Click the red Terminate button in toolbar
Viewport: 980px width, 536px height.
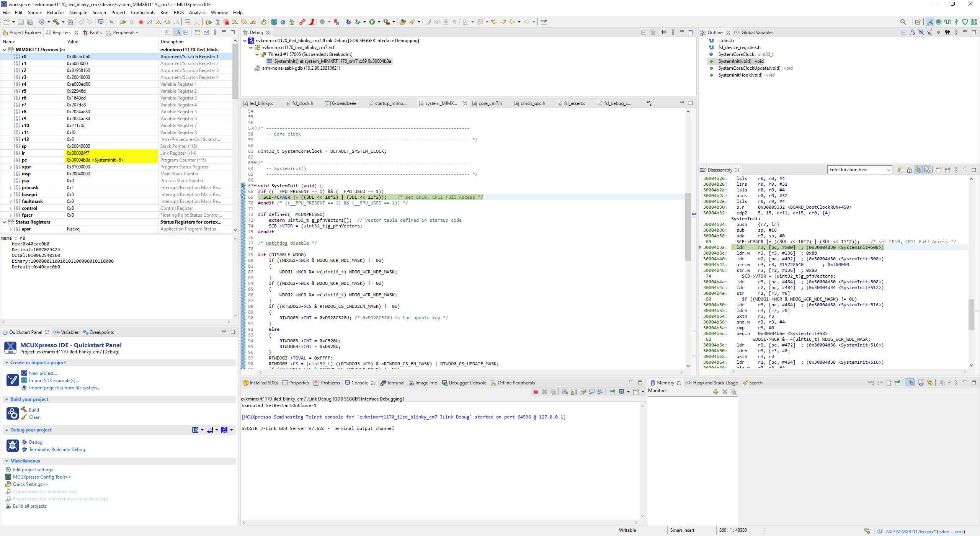[x=141, y=22]
